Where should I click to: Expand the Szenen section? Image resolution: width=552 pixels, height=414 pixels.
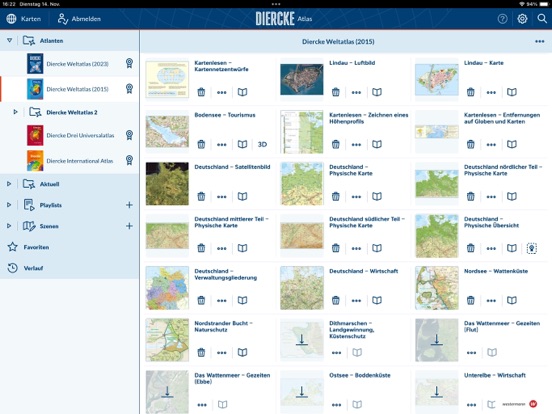click(x=9, y=226)
